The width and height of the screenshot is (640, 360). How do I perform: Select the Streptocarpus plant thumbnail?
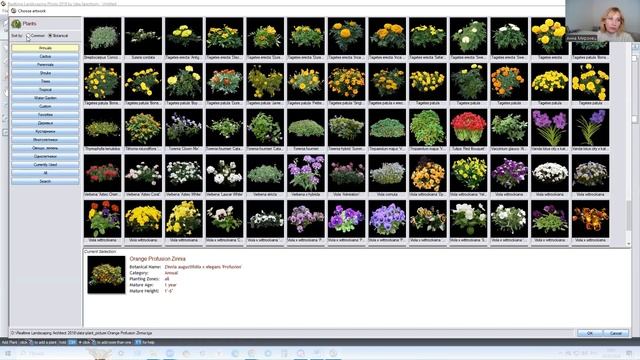[x=102, y=36]
